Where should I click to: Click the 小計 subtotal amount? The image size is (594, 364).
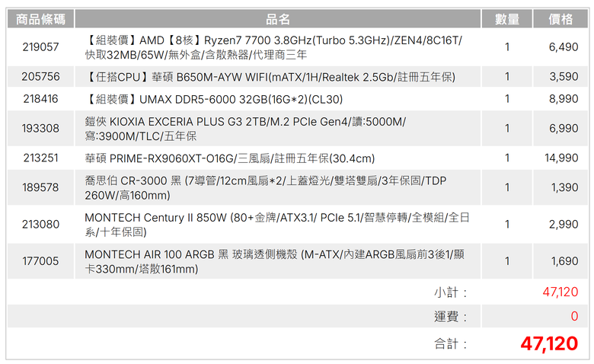click(560, 292)
